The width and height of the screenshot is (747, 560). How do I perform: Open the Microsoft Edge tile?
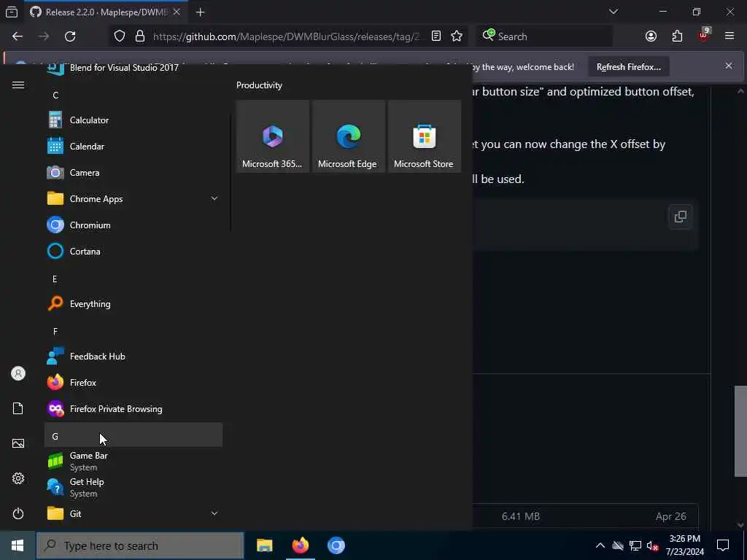tap(348, 136)
